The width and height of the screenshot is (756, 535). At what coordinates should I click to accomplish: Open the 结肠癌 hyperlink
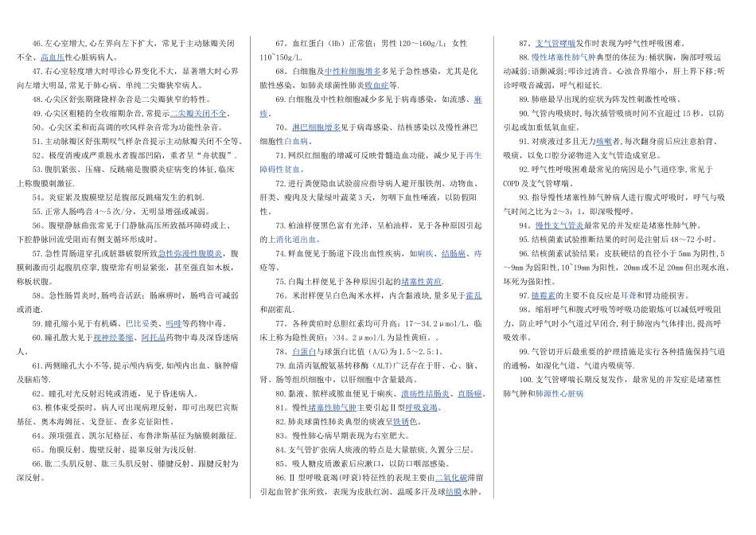tap(454, 254)
